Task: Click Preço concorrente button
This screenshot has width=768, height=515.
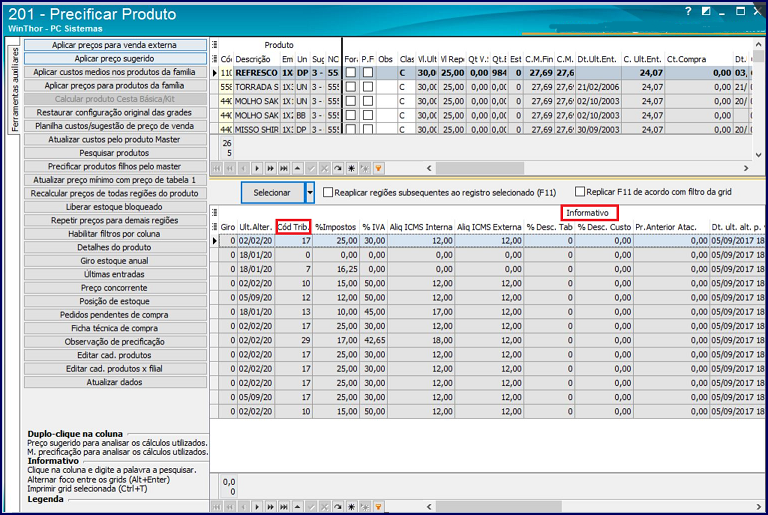Action: point(116,288)
